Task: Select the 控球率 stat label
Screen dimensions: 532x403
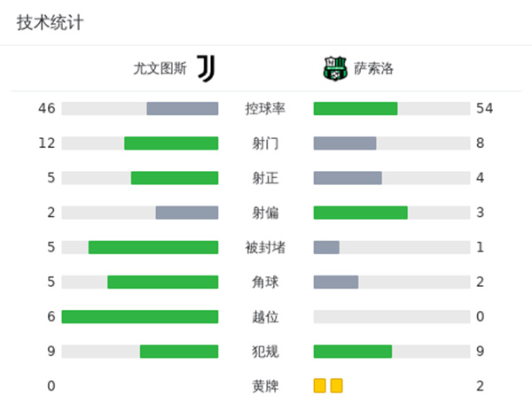Action: 265,109
